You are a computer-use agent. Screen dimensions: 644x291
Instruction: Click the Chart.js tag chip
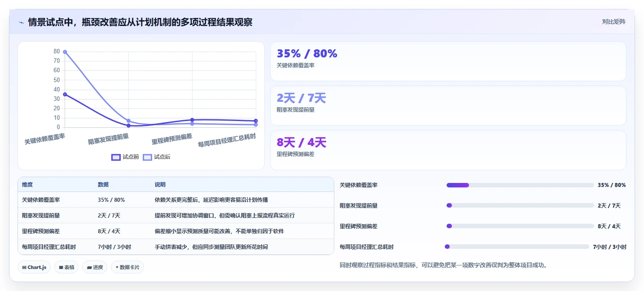34,267
